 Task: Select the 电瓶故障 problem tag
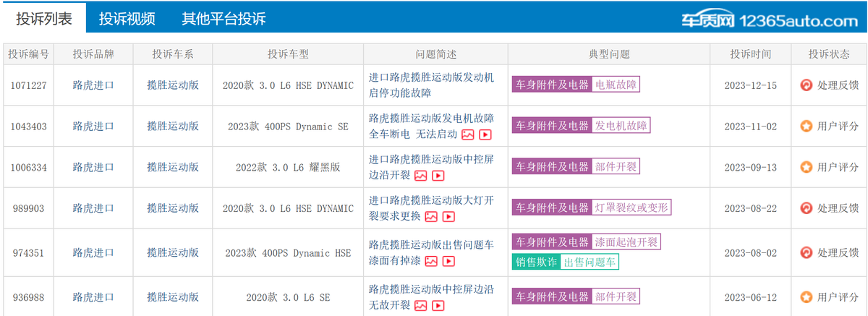pyautogui.click(x=616, y=85)
